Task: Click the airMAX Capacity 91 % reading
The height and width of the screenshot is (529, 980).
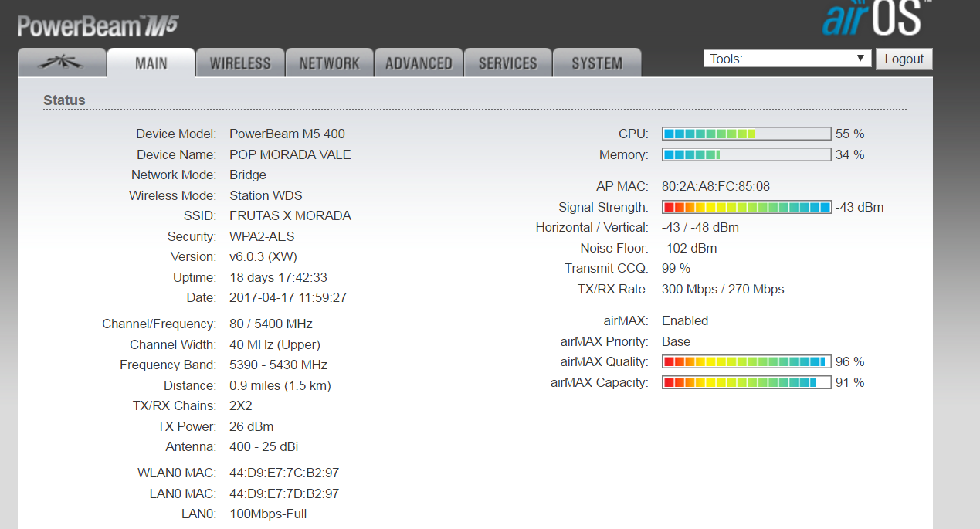Action: [x=850, y=382]
